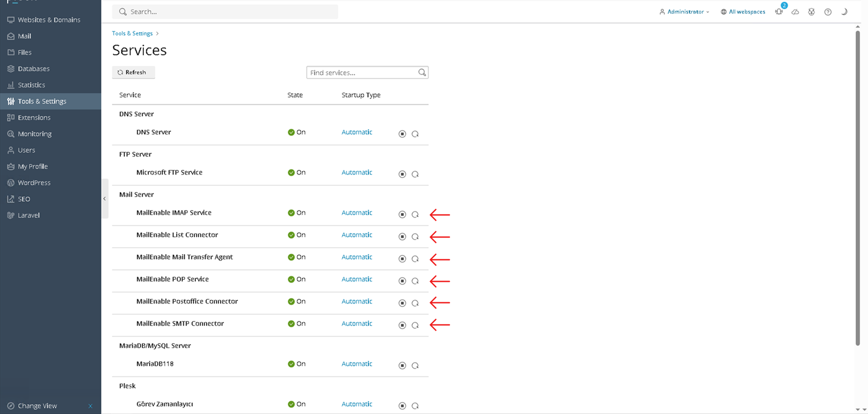This screenshot has height=414, width=868.
Task: Restart the Görev Zamanlayıcı service
Action: (x=415, y=406)
